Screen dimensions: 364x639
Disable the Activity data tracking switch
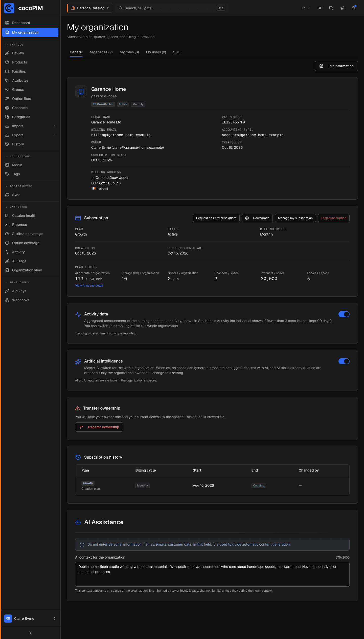(x=344, y=314)
